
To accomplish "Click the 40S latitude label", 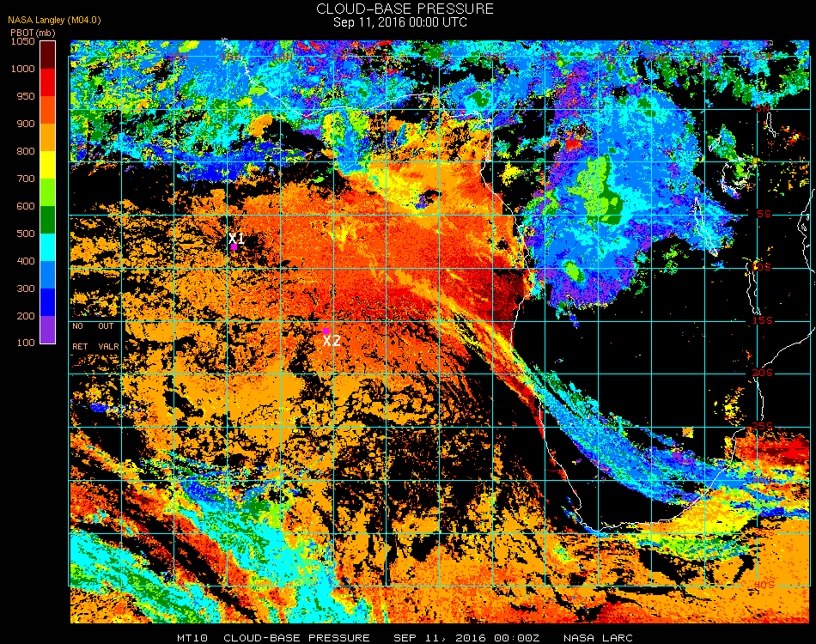I will tap(764, 586).
